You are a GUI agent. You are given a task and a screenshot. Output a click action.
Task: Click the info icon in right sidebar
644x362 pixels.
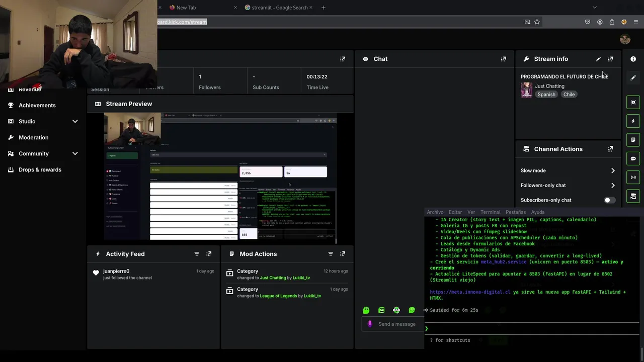tap(633, 59)
